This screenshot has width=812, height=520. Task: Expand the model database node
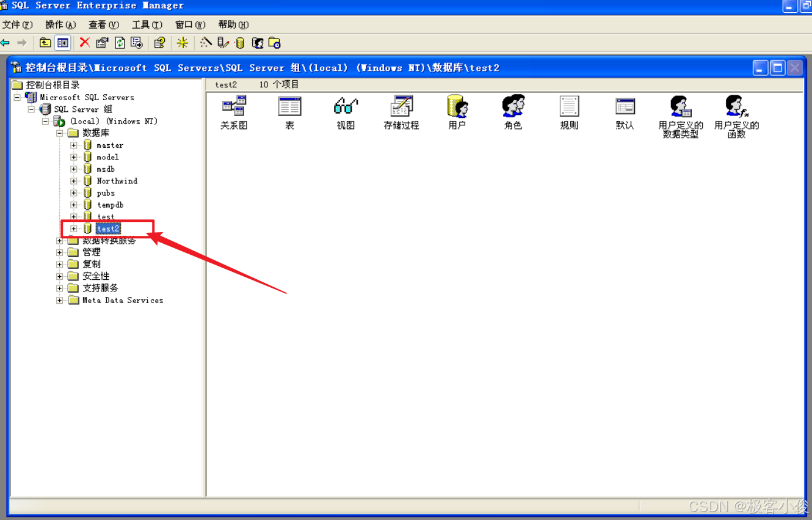[73, 157]
